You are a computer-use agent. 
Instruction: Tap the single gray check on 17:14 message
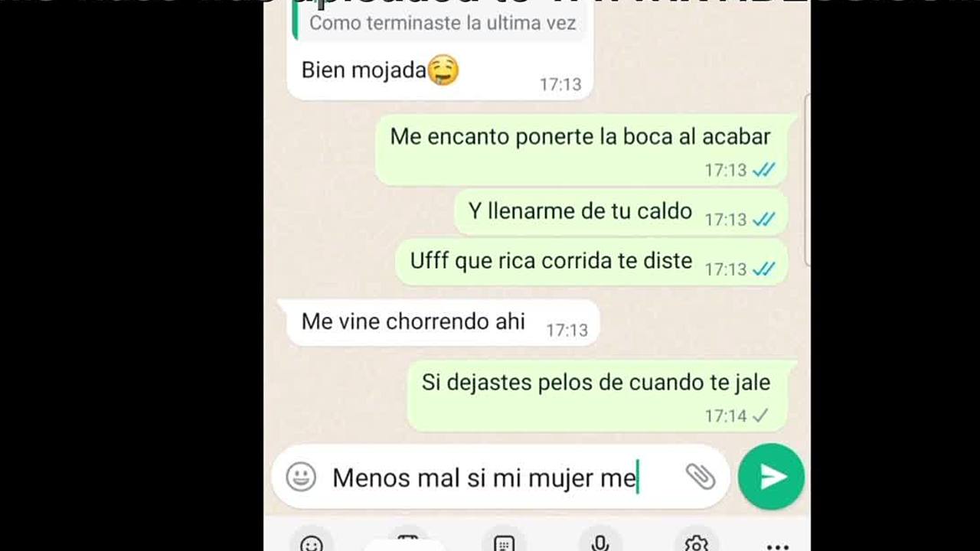click(x=759, y=416)
